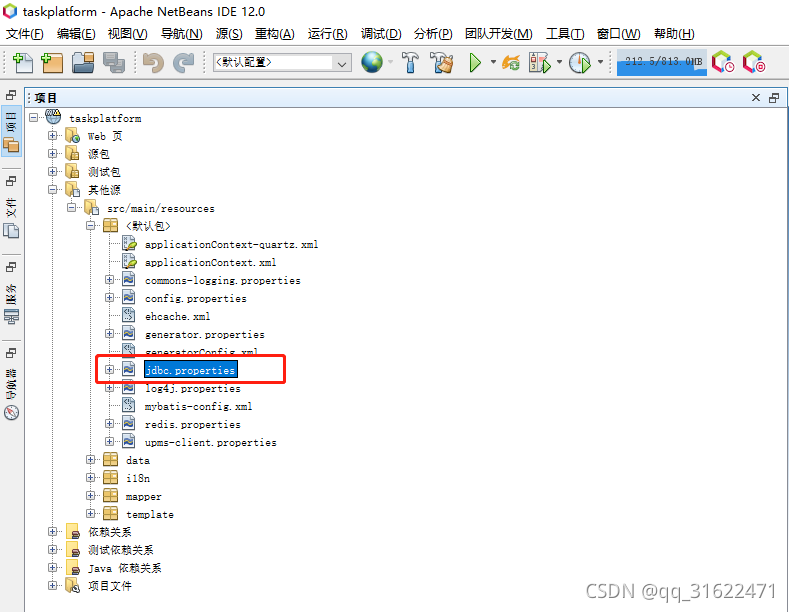Click the Open Project toolbar icon
789x612 pixels.
pos(83,63)
